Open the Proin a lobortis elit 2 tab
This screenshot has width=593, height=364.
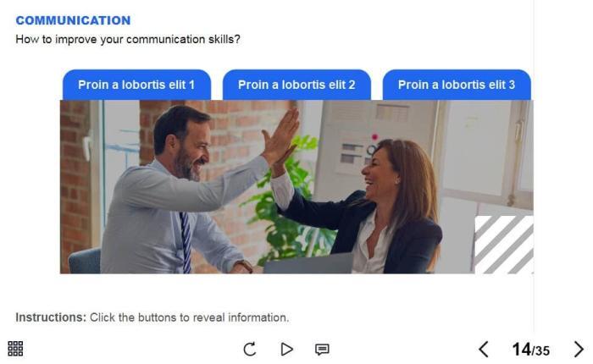click(x=296, y=85)
